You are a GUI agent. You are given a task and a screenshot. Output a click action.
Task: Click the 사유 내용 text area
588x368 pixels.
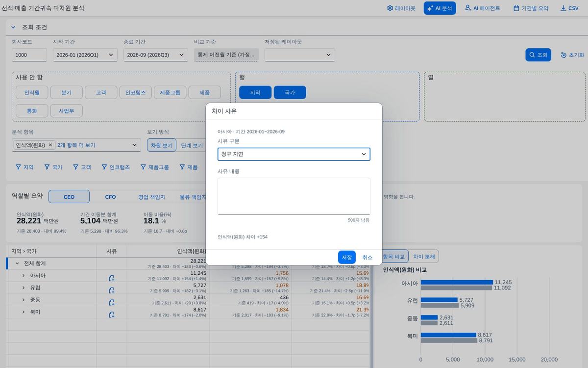click(294, 196)
